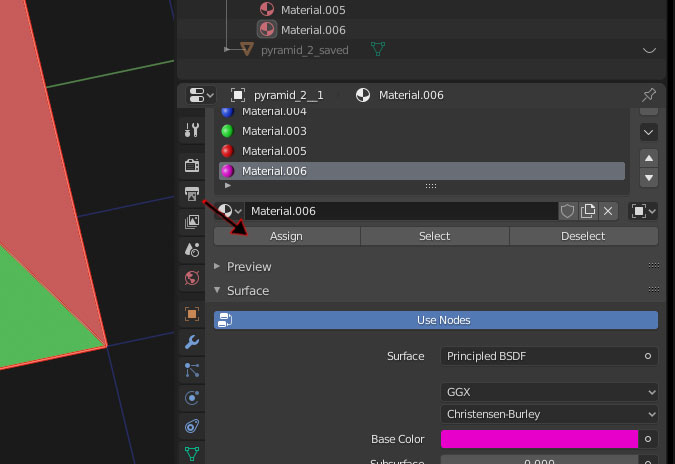Edit the Material.006 name field
This screenshot has width=675, height=464.
401,211
